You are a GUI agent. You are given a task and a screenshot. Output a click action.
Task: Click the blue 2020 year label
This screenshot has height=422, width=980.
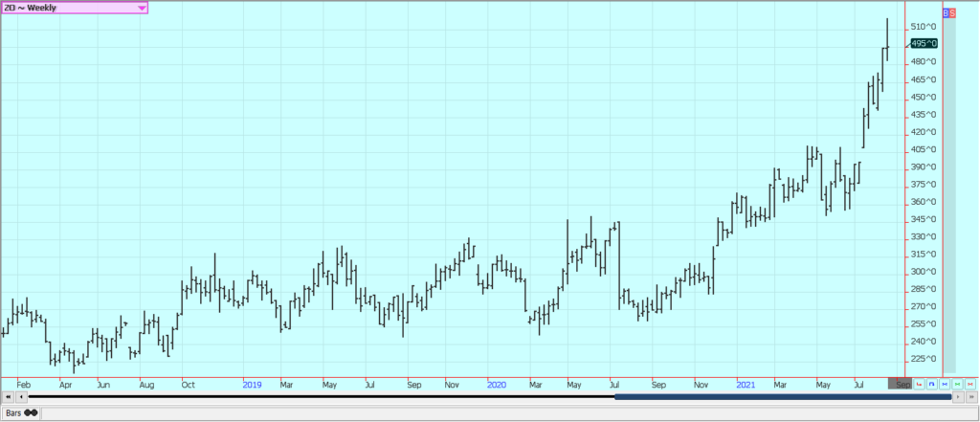[497, 385]
